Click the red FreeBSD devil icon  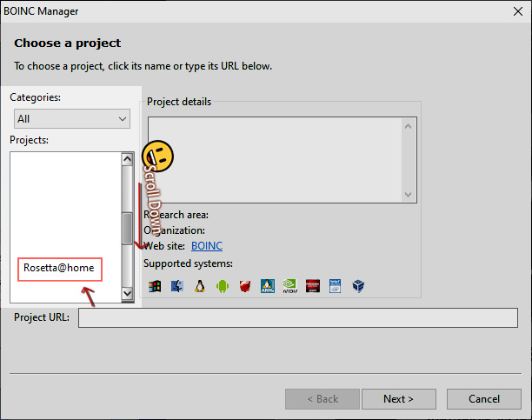pyautogui.click(x=245, y=286)
